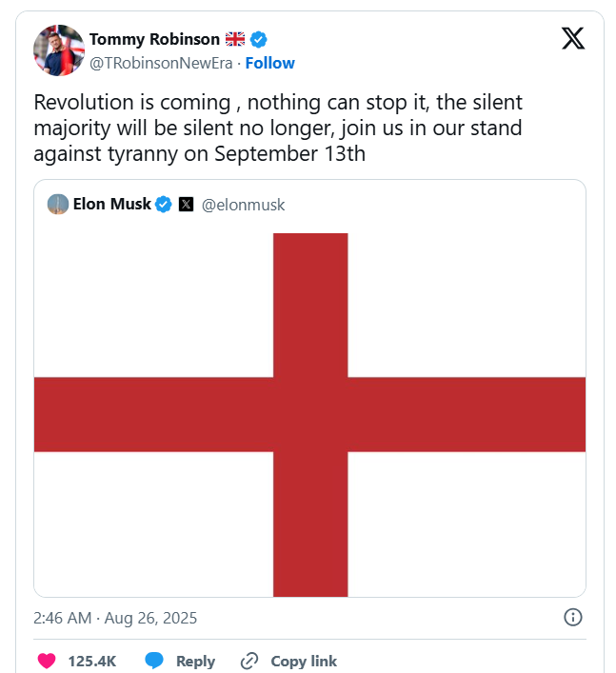The image size is (616, 673).
Task: Open the @elonmusk handle
Action: tap(243, 204)
